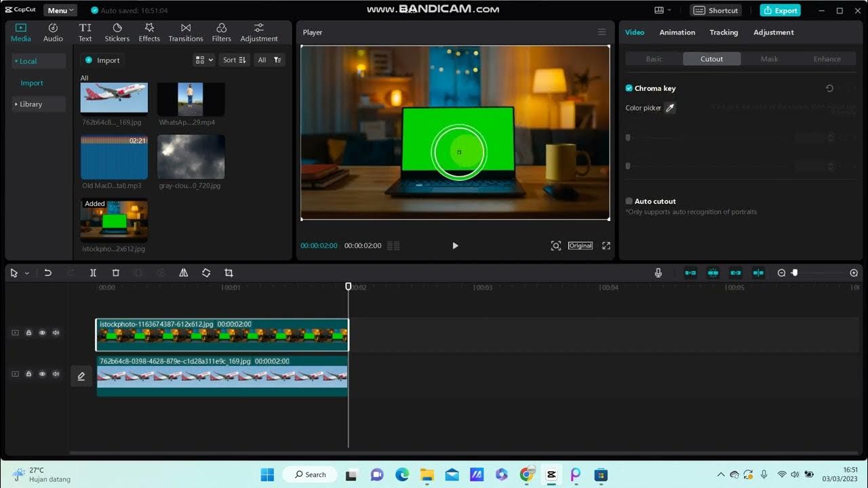Open the left Adjustment panel
This screenshot has height=488, width=868.
tap(259, 32)
